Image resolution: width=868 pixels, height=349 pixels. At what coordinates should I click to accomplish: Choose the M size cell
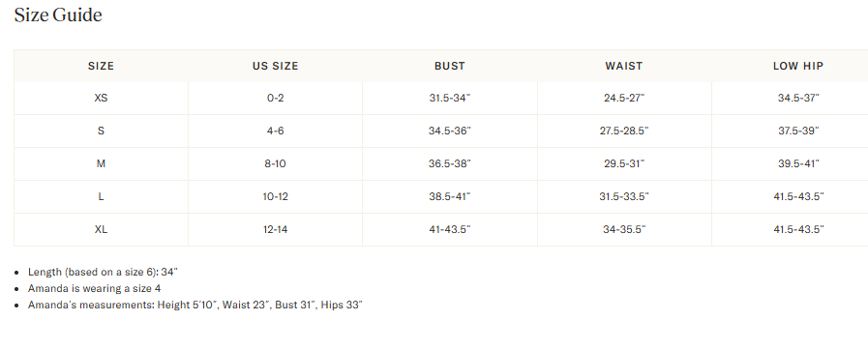coord(101,163)
